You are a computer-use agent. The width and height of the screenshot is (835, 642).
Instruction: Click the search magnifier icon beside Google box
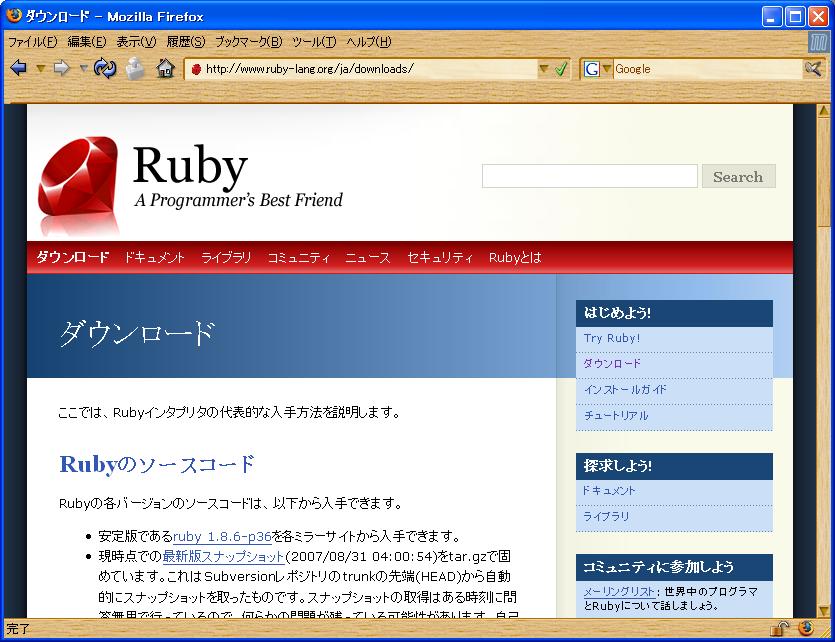(813, 69)
